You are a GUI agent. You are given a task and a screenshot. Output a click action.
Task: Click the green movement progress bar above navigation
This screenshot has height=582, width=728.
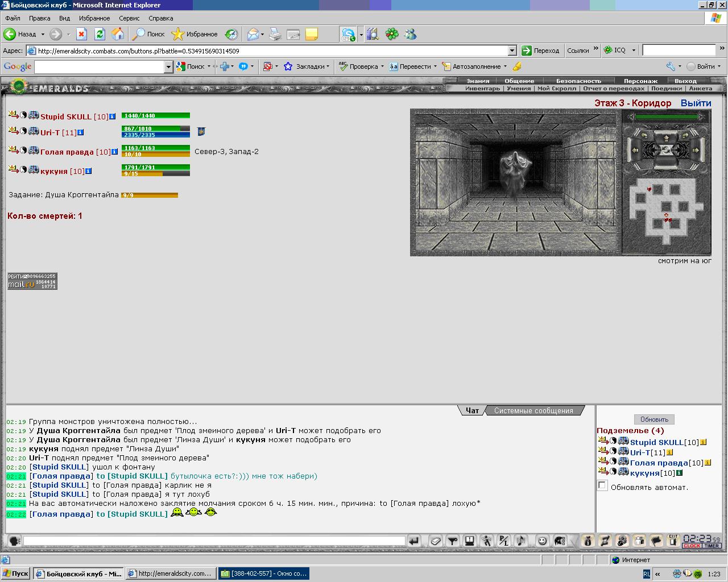tap(666, 117)
